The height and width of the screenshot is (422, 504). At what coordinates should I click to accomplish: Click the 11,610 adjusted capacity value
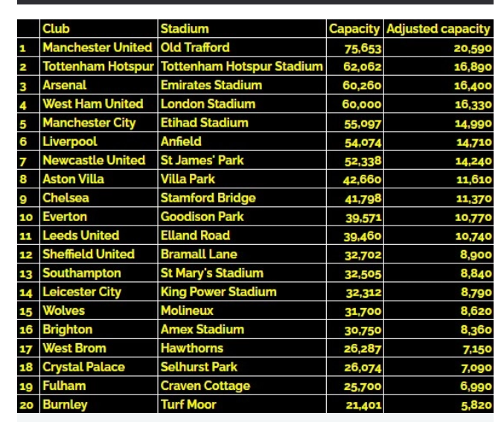click(x=473, y=179)
